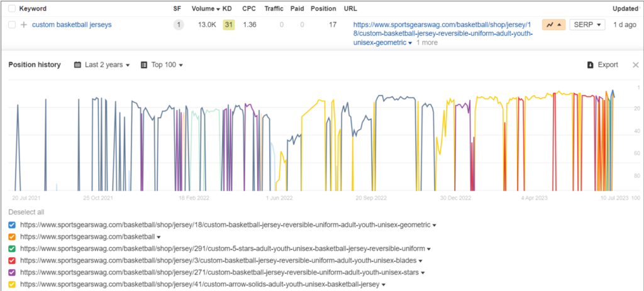The image size is (644, 291).
Task: Click the SF badge showing 1
Action: pyautogui.click(x=178, y=25)
